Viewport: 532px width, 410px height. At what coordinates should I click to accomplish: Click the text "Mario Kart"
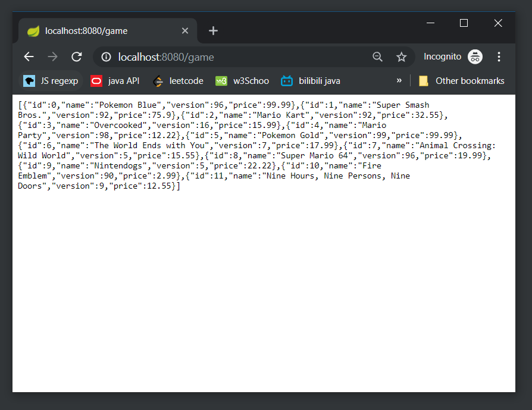[281, 115]
